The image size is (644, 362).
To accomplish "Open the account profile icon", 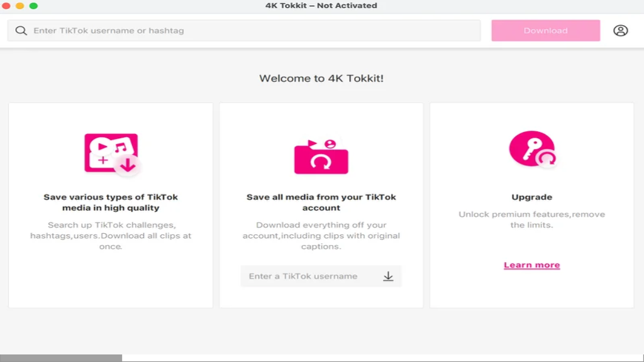I will point(620,30).
